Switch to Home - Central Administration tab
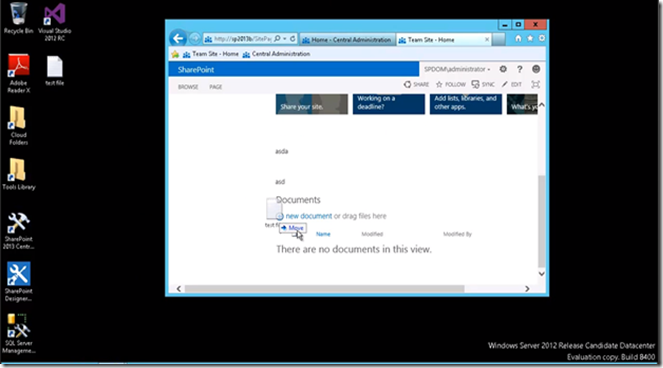The width and height of the screenshot is (663, 368). click(x=348, y=40)
